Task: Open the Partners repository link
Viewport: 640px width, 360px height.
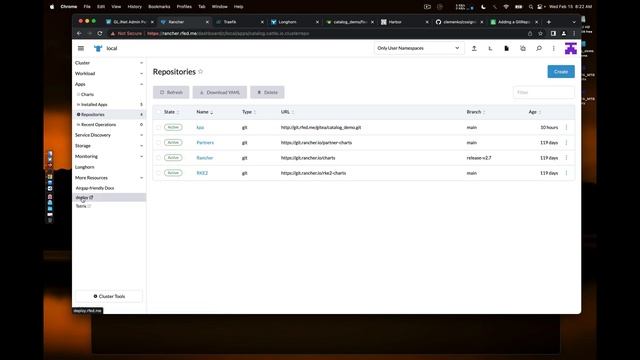Action: [x=205, y=142]
